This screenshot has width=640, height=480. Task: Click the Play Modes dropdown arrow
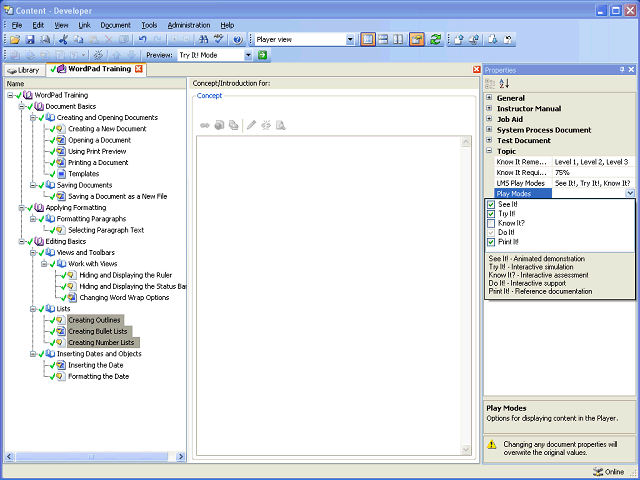[630, 193]
